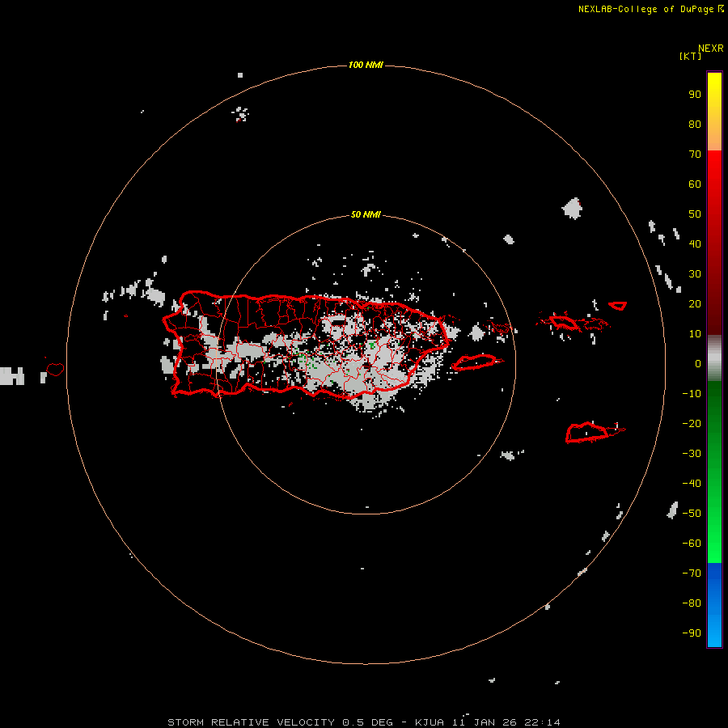Click the 90 value on the velocity scale
Screen dimensions: 728x728
coord(695,95)
